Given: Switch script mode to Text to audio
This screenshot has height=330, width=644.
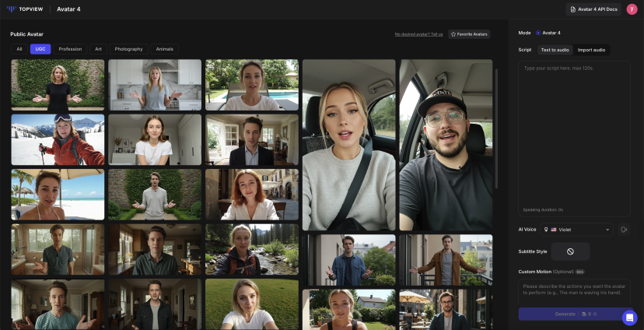Looking at the screenshot, I should coord(555,50).
